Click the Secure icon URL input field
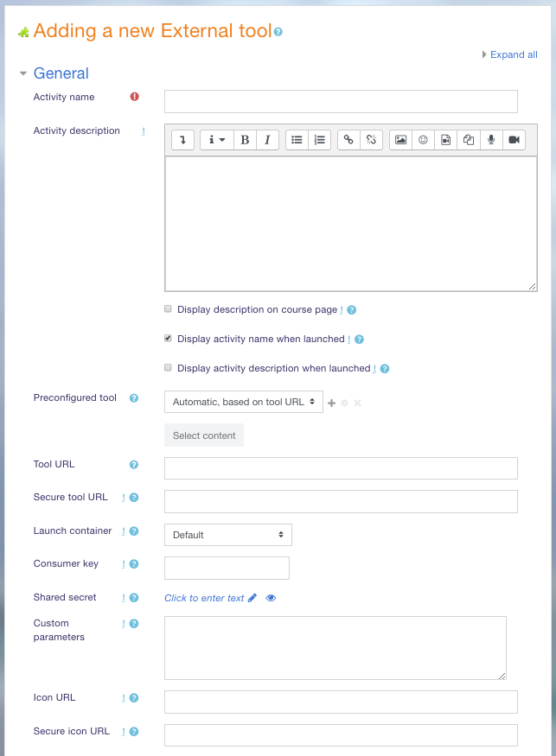This screenshot has width=556, height=756. (x=341, y=735)
